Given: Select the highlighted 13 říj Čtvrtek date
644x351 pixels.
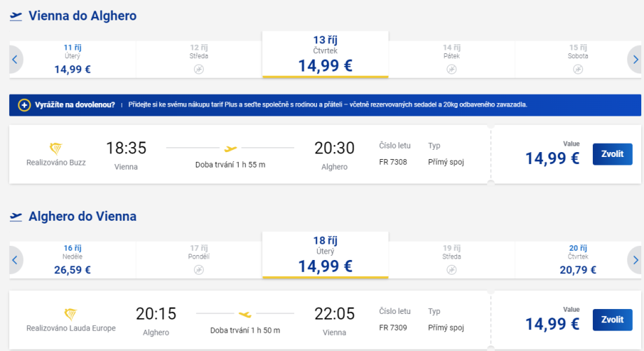Looking at the screenshot, I should pos(325,54).
